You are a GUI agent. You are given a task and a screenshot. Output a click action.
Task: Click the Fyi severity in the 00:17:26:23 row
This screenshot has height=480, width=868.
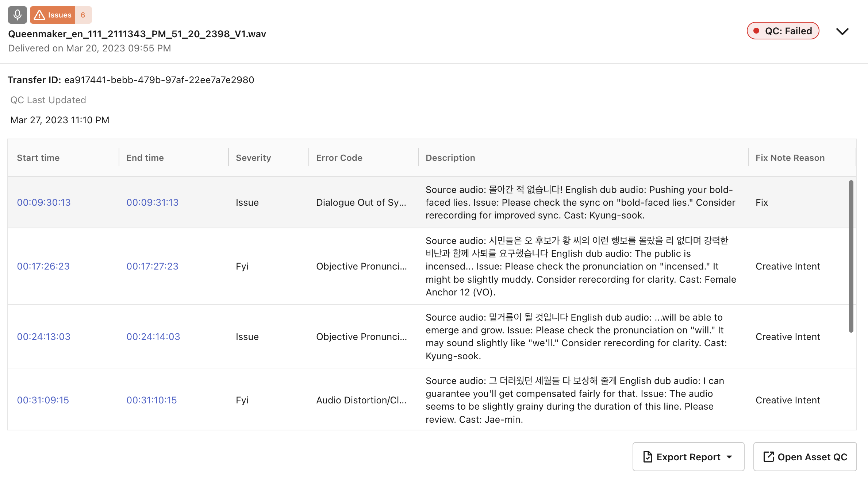click(242, 266)
